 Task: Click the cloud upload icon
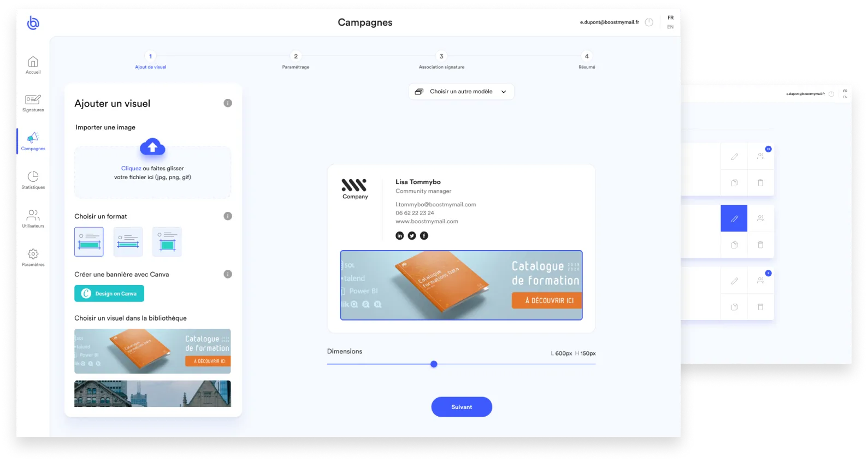(152, 147)
